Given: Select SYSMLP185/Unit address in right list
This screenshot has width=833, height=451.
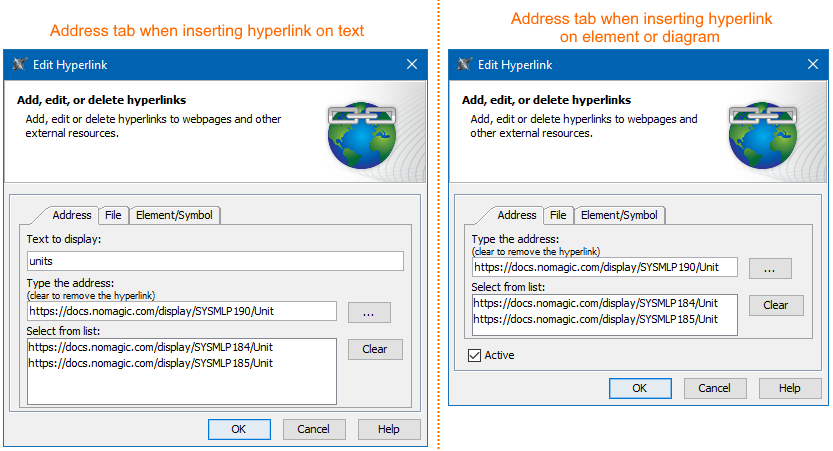Looking at the screenshot, I should pyautogui.click(x=595, y=319).
